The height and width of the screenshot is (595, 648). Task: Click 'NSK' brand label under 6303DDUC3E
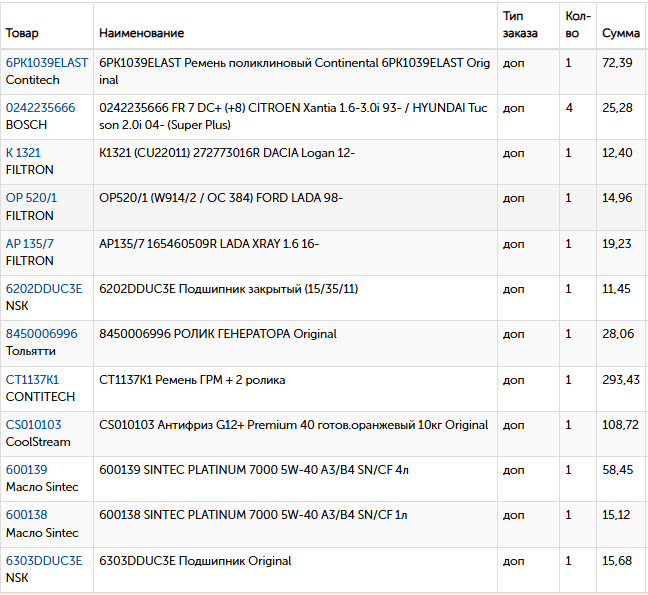click(x=17, y=578)
